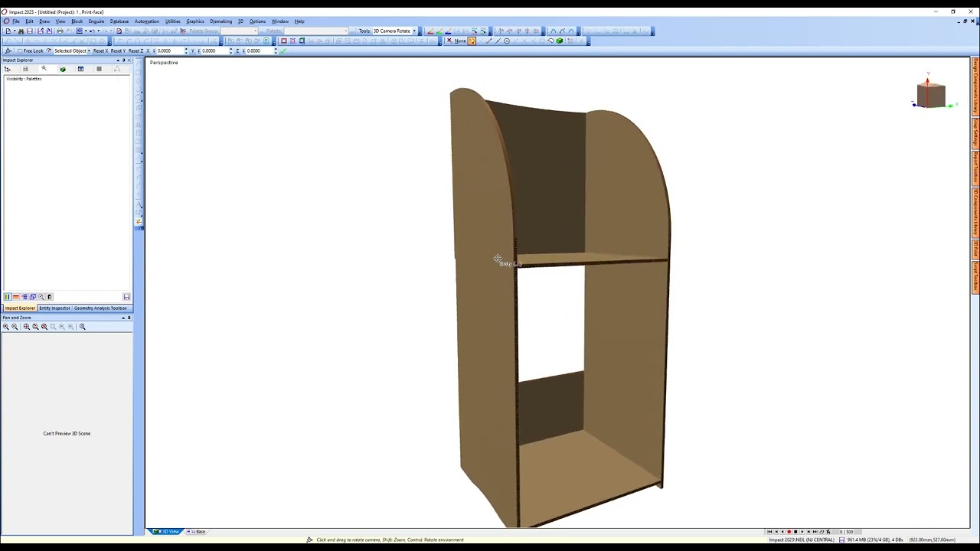Click the highlighted snap lightbulb icon

point(472,41)
